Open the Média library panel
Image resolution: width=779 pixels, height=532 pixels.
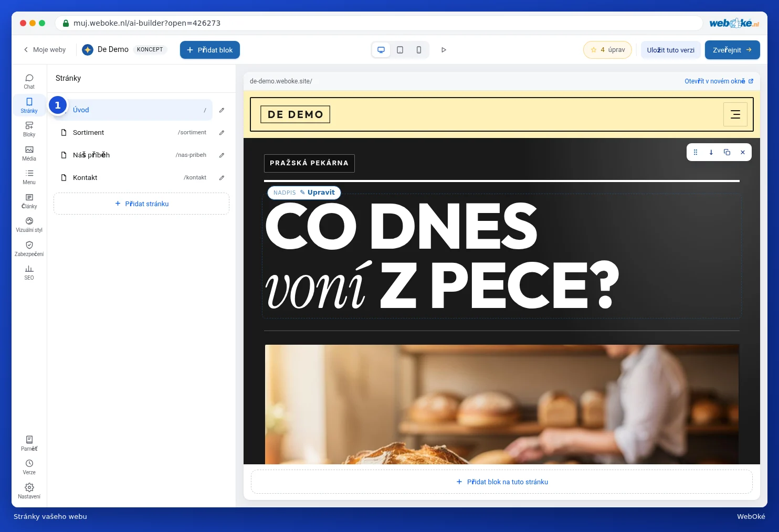[29, 153]
